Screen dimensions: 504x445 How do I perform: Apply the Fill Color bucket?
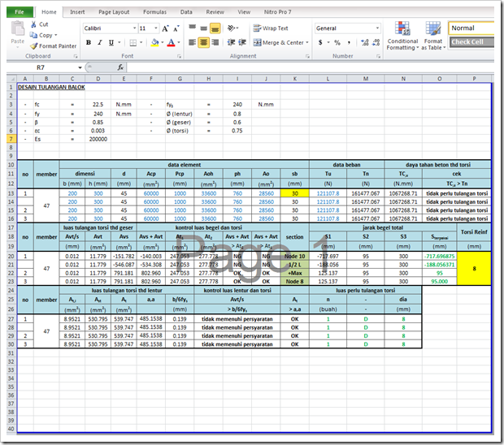click(x=155, y=42)
